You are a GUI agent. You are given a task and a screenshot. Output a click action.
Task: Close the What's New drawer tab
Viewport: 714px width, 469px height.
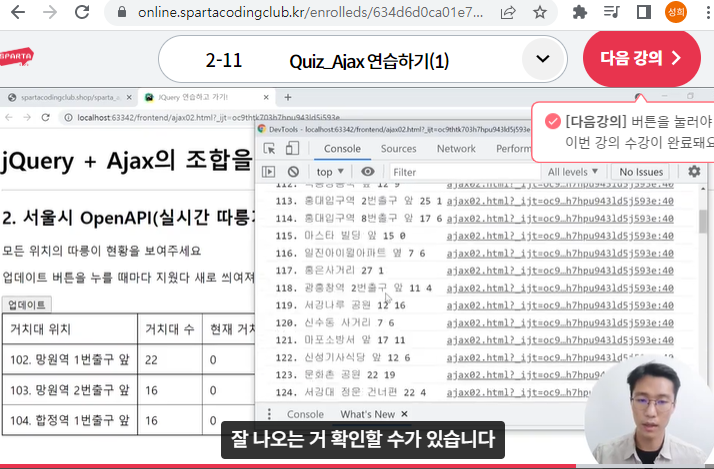click(x=404, y=414)
